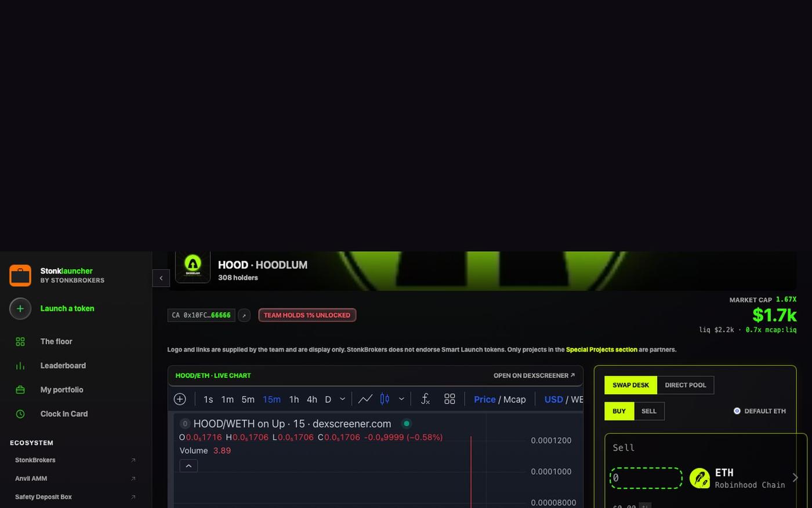Open the StonkBrokers ecosystem link
This screenshot has height=508, width=812.
pos(35,460)
